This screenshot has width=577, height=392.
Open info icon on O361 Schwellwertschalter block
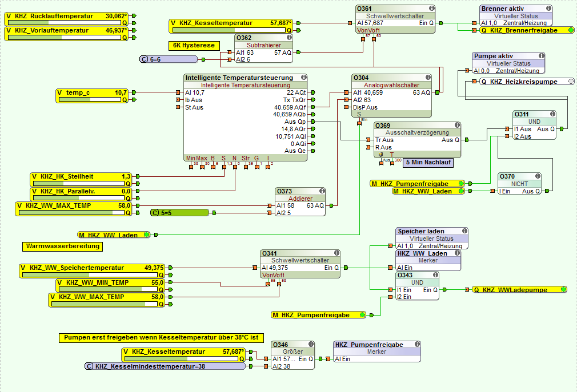(432, 8)
